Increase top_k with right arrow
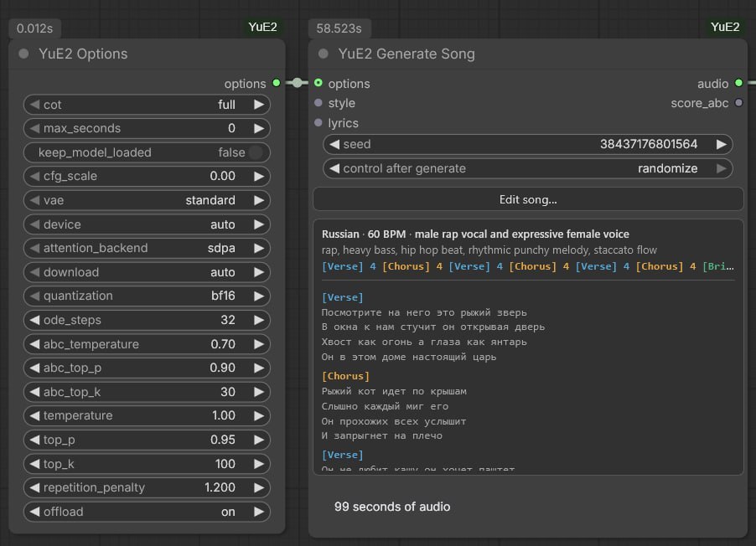The height and width of the screenshot is (546, 756). (259, 464)
